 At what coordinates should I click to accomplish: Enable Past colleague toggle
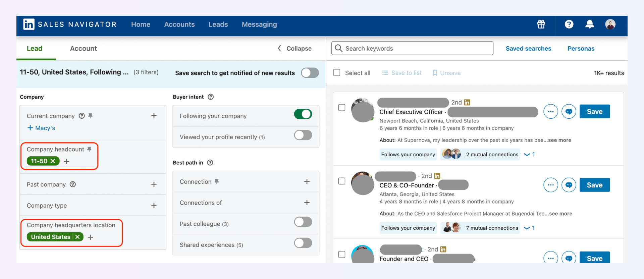coord(303,222)
